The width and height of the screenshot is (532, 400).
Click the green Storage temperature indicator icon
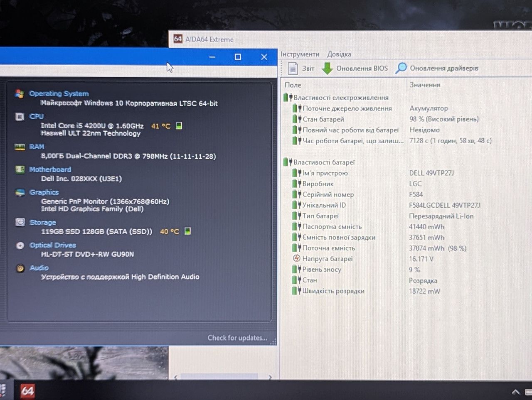pyautogui.click(x=187, y=231)
